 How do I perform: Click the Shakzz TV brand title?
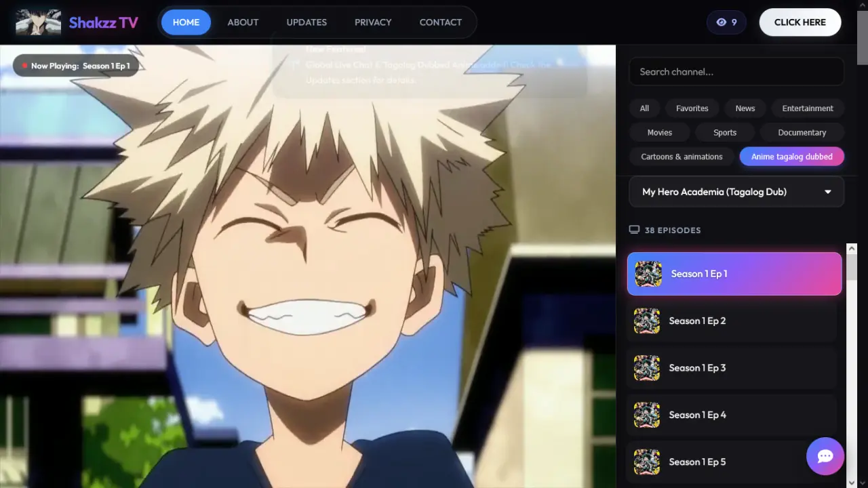pos(104,22)
